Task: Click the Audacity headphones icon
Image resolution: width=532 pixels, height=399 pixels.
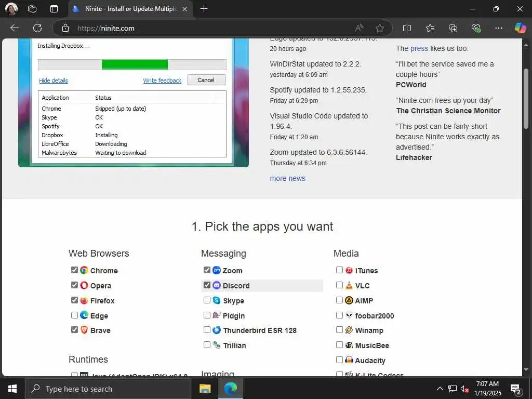Action: pyautogui.click(x=349, y=360)
